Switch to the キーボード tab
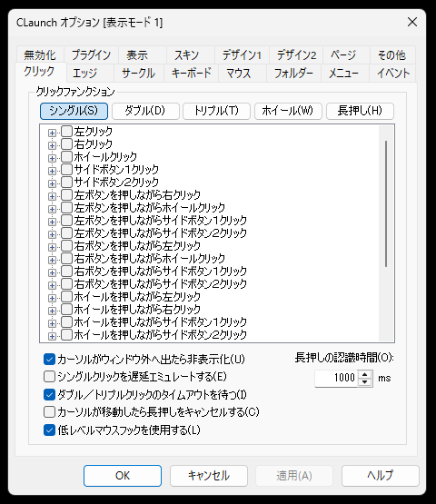 192,74
